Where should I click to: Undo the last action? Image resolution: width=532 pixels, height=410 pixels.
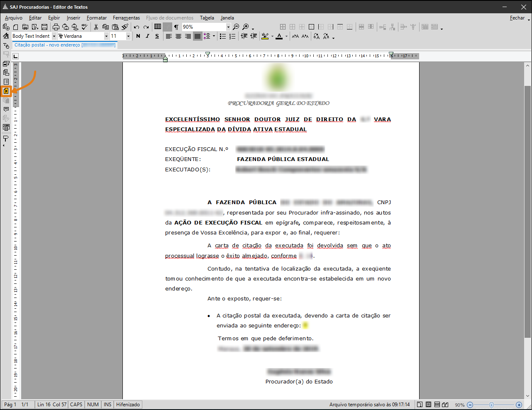click(136, 26)
